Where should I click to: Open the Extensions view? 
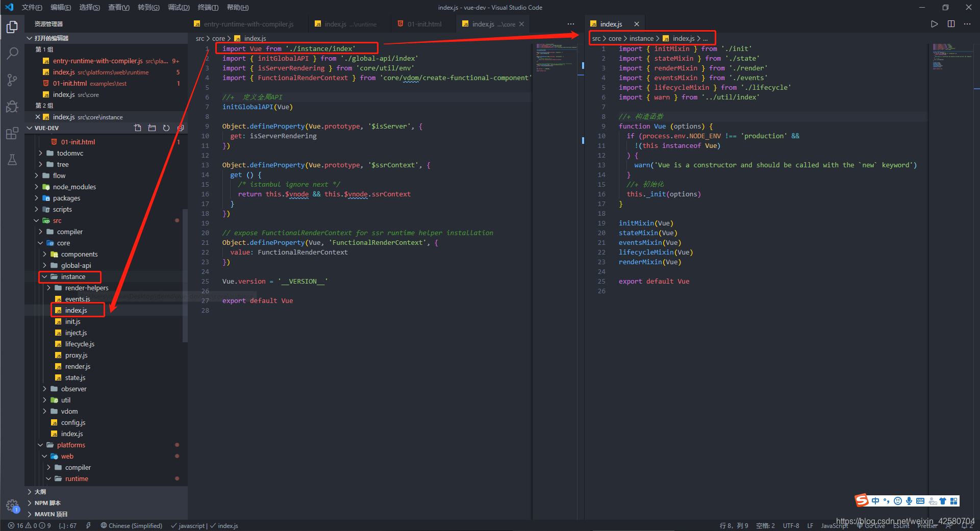pos(12,133)
